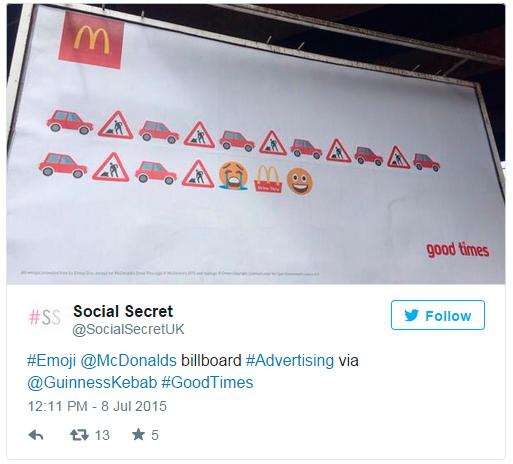Click the favorite star icon

[x=138, y=435]
